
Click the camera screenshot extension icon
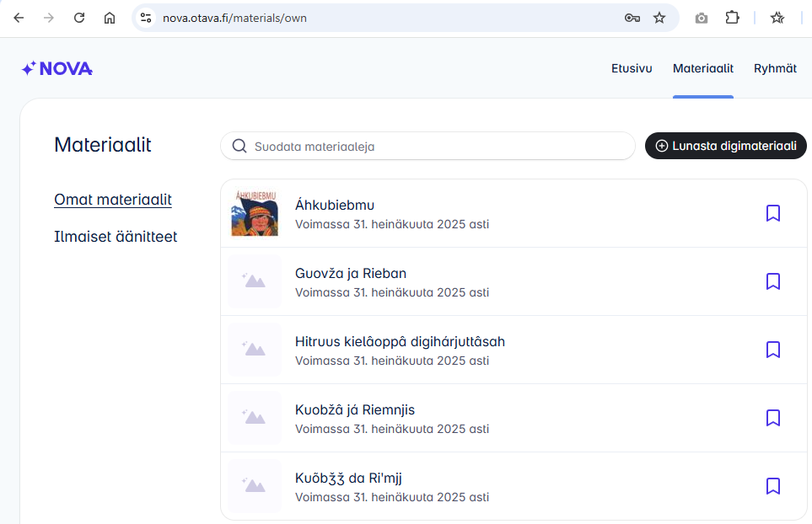[x=702, y=18]
